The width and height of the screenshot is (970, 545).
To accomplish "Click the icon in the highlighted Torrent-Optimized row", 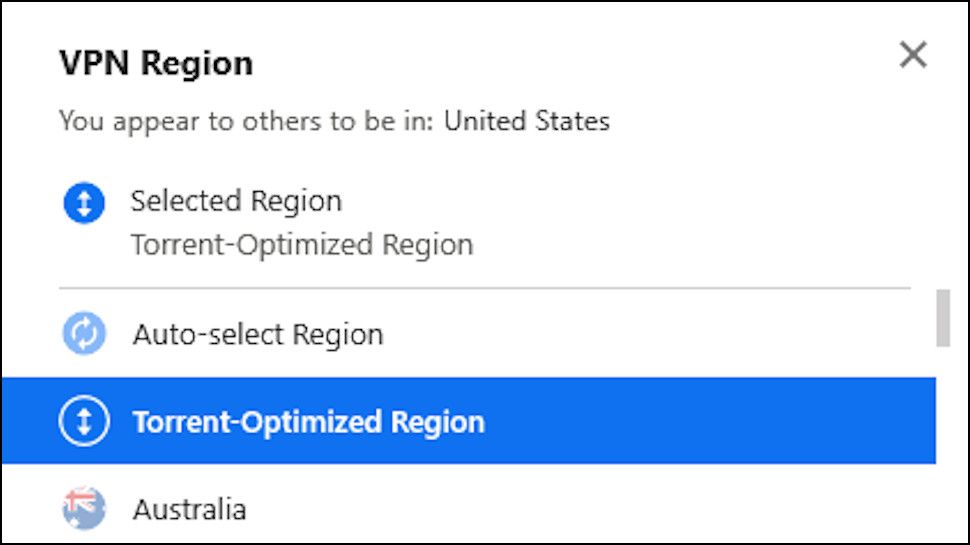I will click(x=85, y=422).
